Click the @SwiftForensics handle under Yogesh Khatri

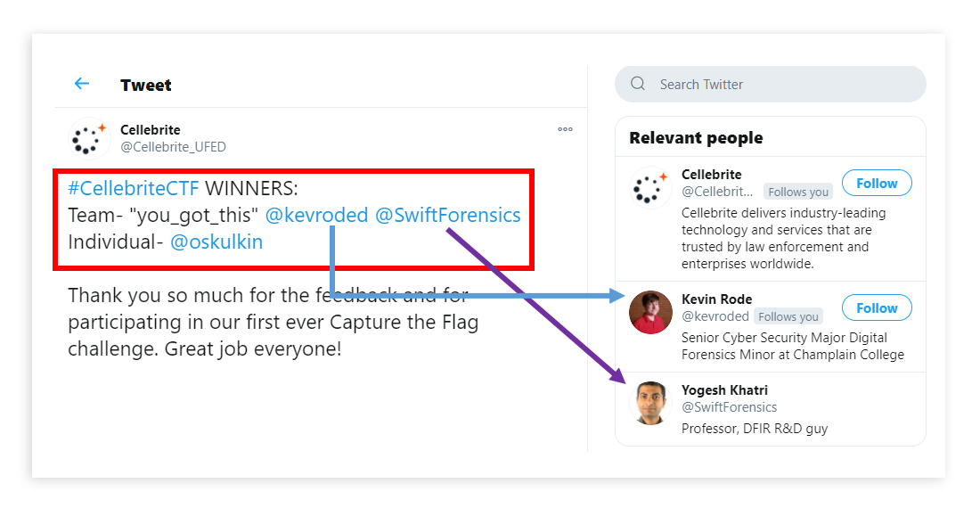(729, 407)
